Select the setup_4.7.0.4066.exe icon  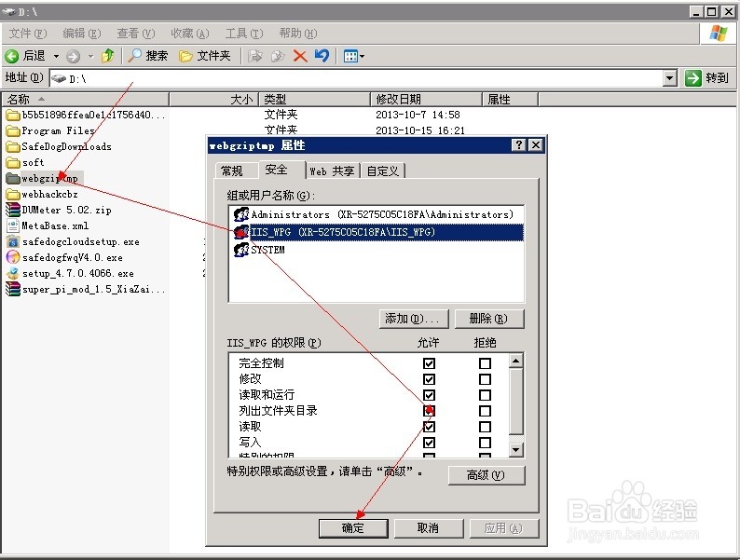pos(13,273)
